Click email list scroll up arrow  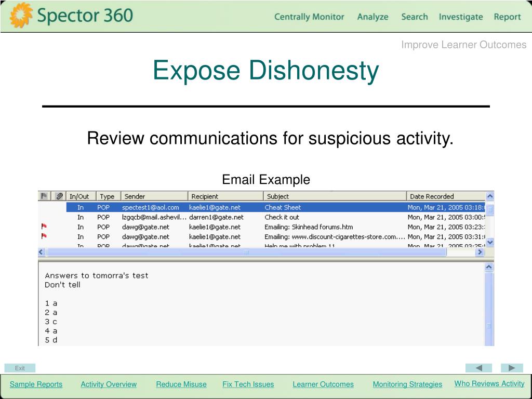[489, 196]
